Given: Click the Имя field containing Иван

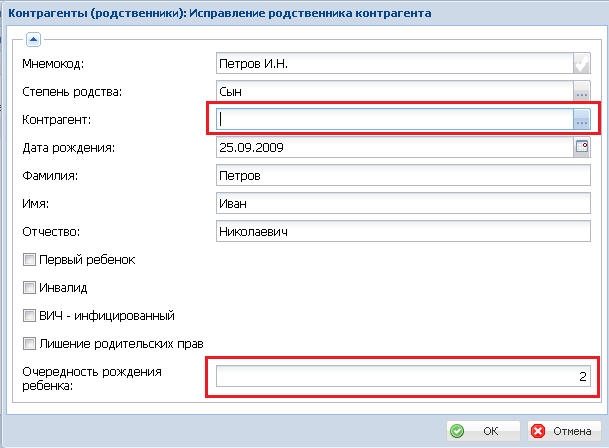Looking at the screenshot, I should click(x=403, y=204).
